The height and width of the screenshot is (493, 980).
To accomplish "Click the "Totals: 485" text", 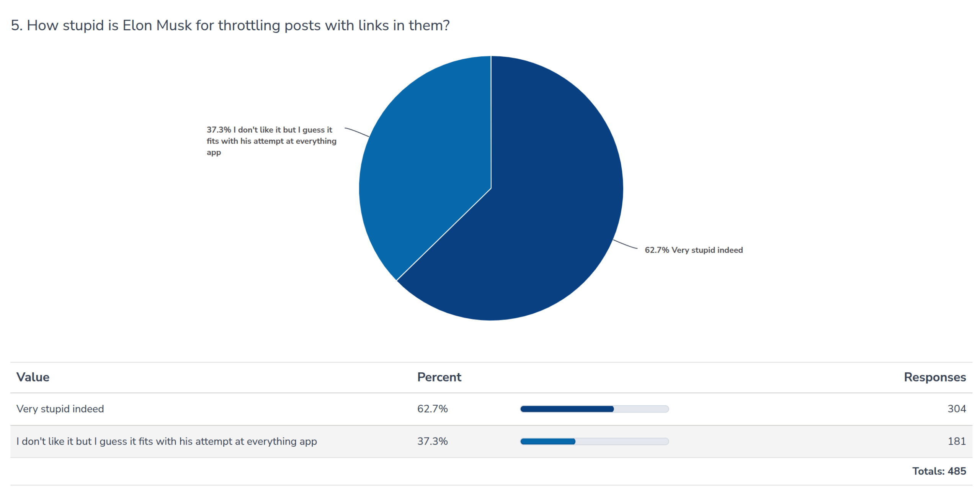I will click(x=939, y=471).
